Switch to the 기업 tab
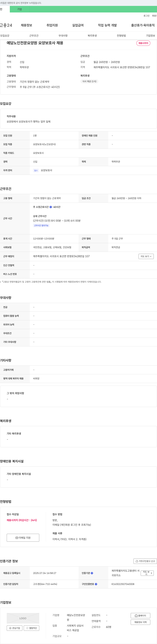 tap(19, 9)
